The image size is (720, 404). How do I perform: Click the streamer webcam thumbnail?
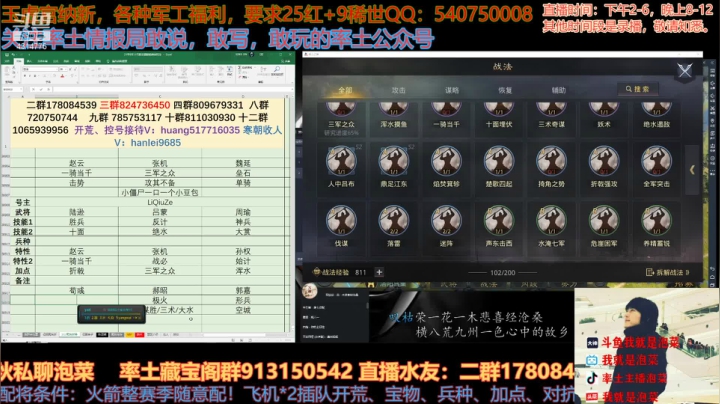point(647,346)
